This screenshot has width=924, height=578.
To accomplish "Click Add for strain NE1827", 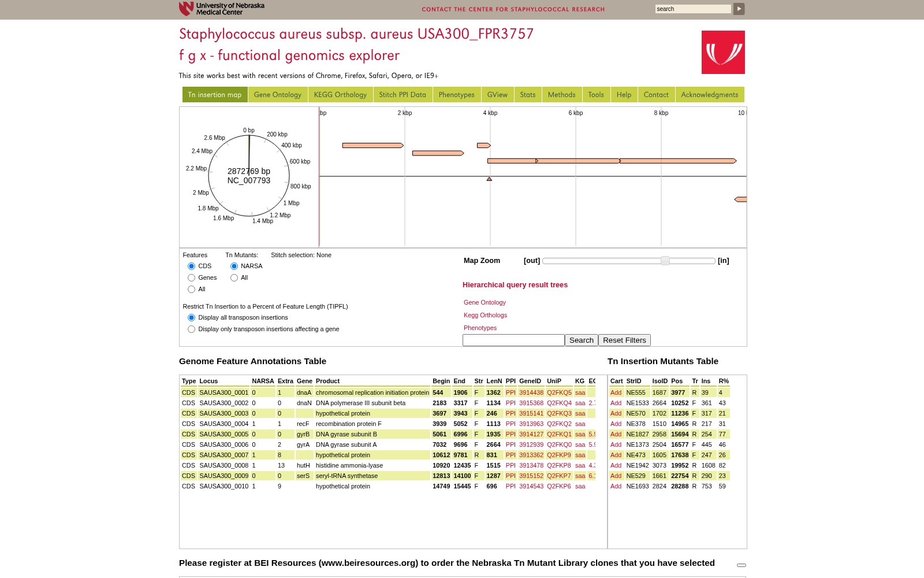I will coord(616,434).
